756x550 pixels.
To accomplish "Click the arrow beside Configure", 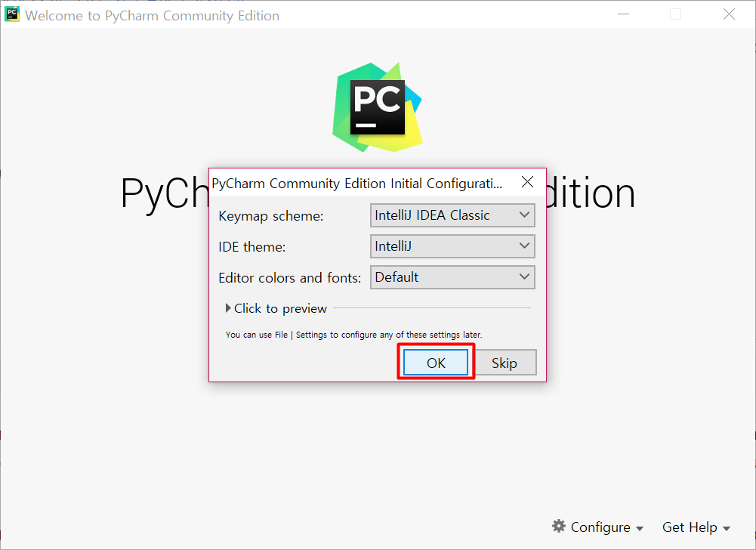I will pos(640,529).
